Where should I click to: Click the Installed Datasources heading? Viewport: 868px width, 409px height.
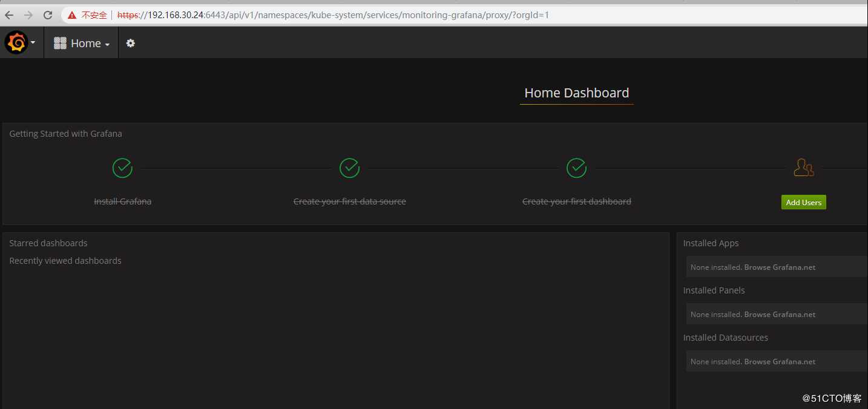click(x=726, y=338)
